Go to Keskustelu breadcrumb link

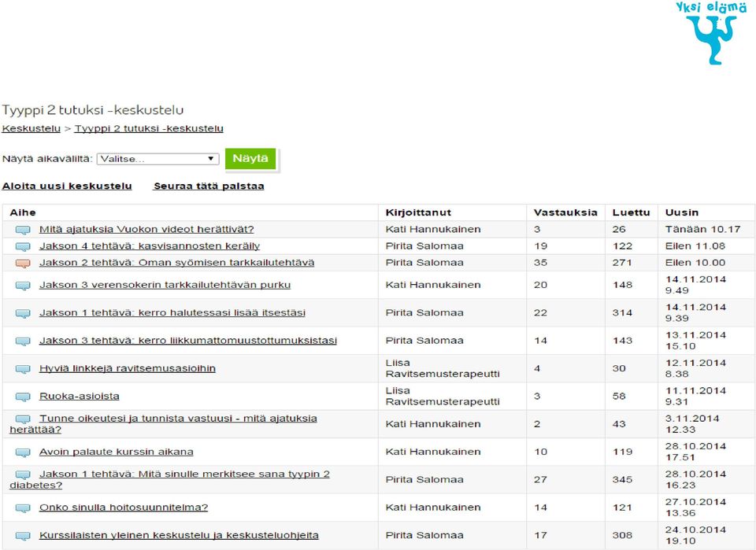coord(31,128)
